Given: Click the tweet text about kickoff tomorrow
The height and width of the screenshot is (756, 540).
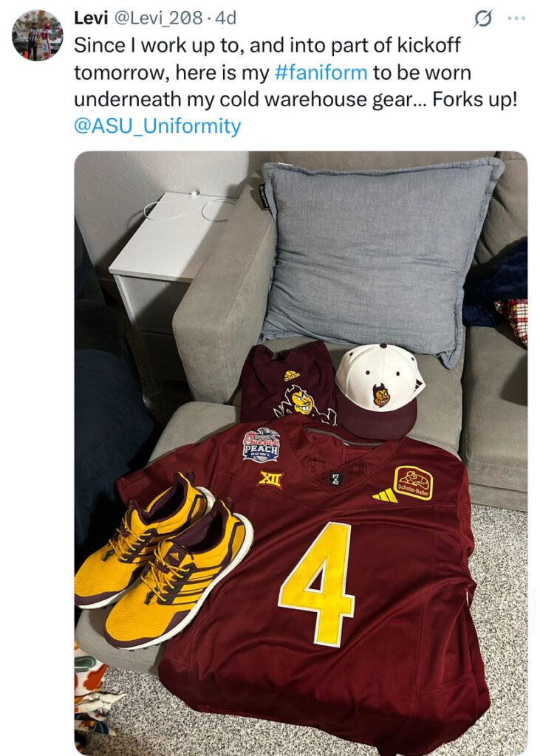Looking at the screenshot, I should point(295,72).
